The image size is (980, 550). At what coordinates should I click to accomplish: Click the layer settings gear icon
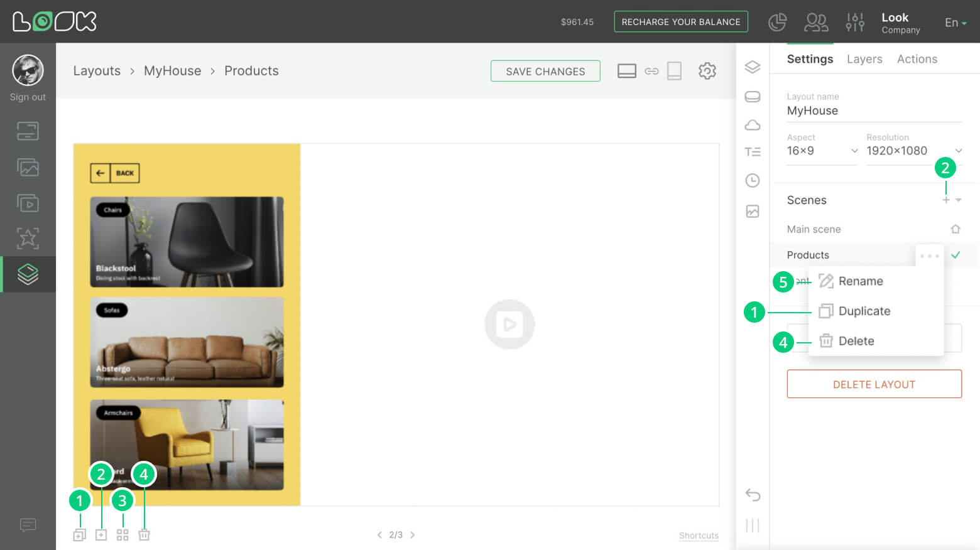(x=707, y=71)
